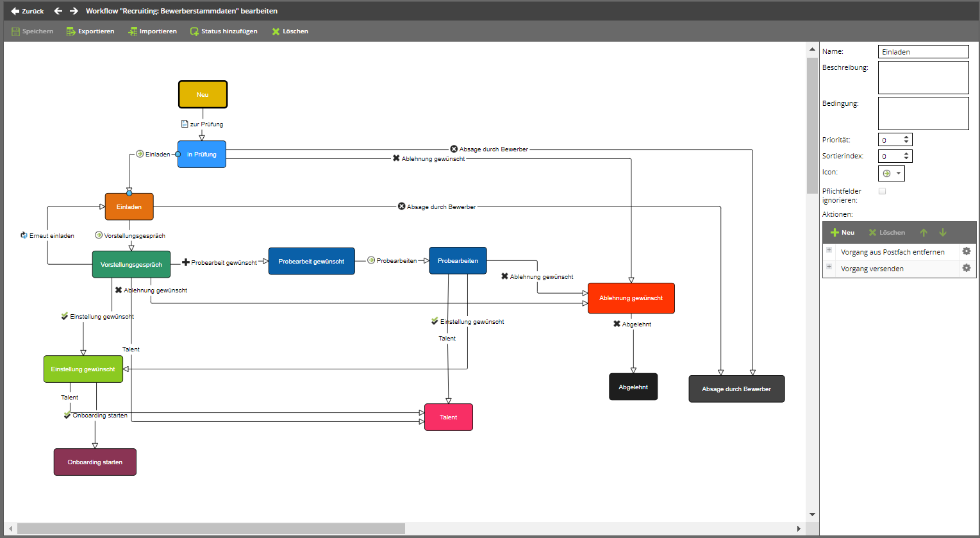Image resolution: width=980 pixels, height=538 pixels.
Task: Click the plus icon of 'Probearbeit gewünscht' transition
Action: pos(186,262)
